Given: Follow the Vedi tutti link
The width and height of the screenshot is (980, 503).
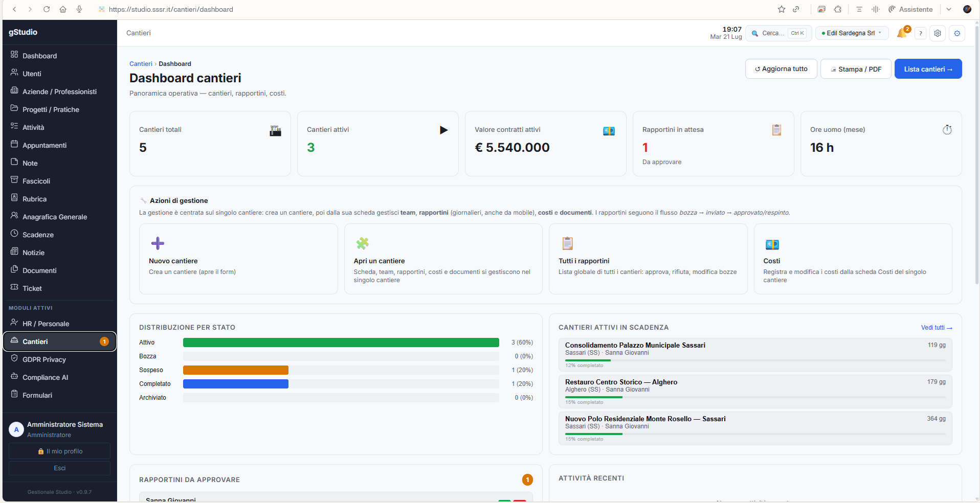Looking at the screenshot, I should [937, 328].
